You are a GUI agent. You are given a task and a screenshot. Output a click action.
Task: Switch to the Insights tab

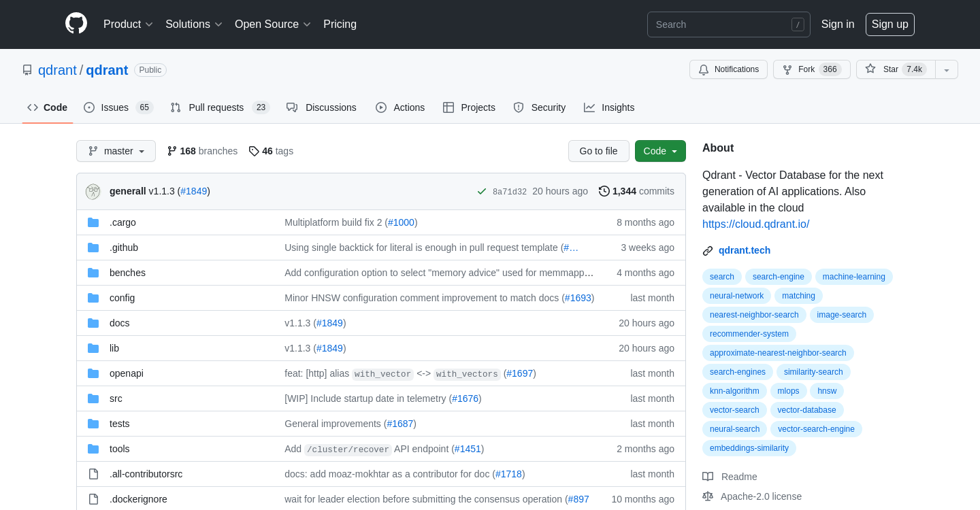[609, 107]
